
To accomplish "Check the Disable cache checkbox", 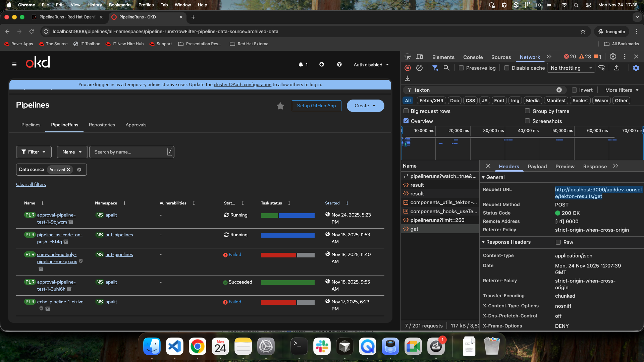I will pyautogui.click(x=507, y=68).
